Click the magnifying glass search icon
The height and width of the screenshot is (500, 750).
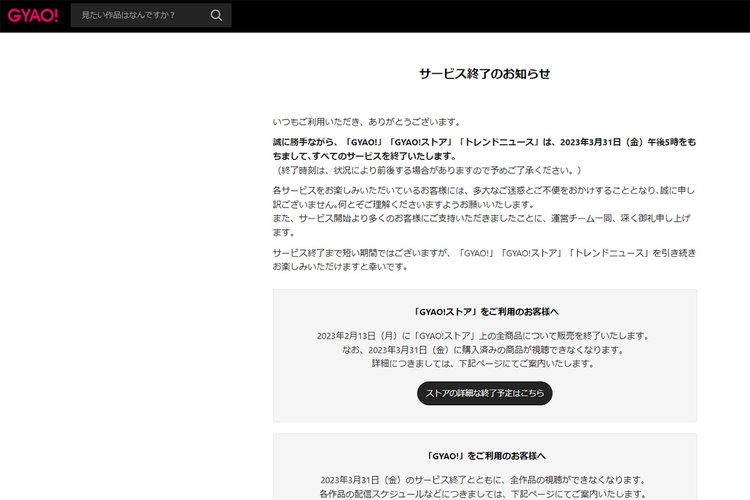(216, 15)
